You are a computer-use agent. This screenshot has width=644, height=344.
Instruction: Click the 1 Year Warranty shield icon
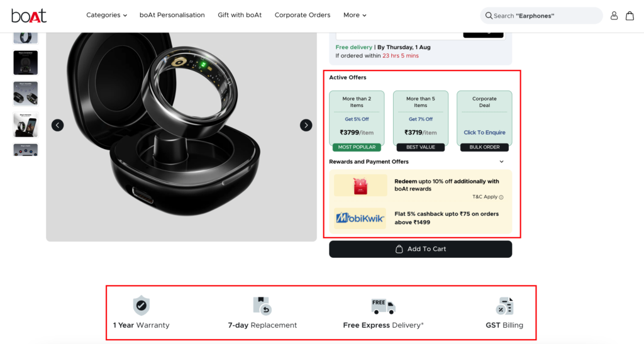pyautogui.click(x=142, y=306)
